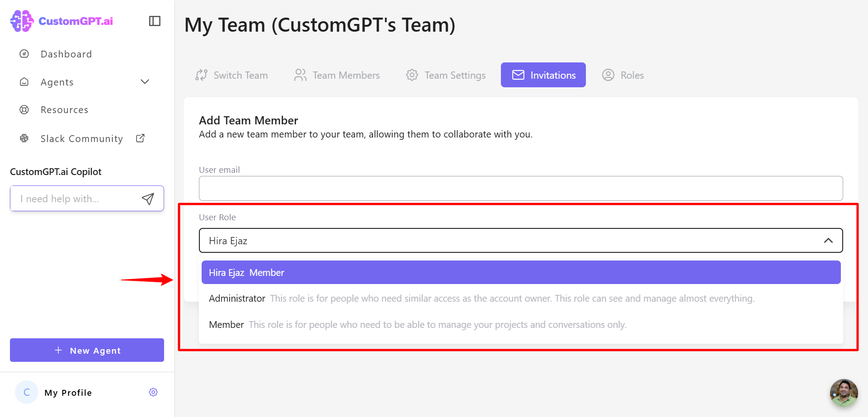Click the Member role description text
The height and width of the screenshot is (417, 868).
click(x=438, y=325)
